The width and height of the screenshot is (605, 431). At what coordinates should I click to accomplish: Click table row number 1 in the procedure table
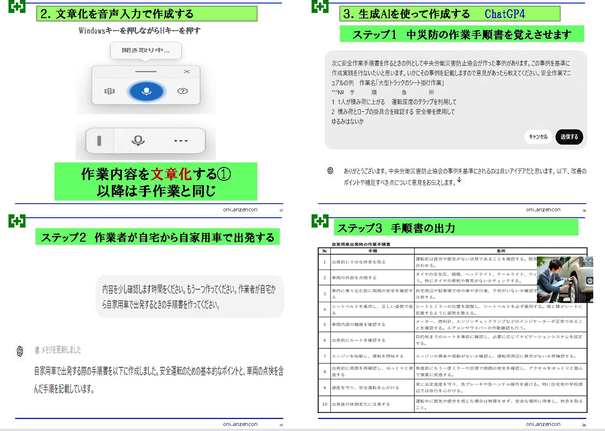pos(453,261)
